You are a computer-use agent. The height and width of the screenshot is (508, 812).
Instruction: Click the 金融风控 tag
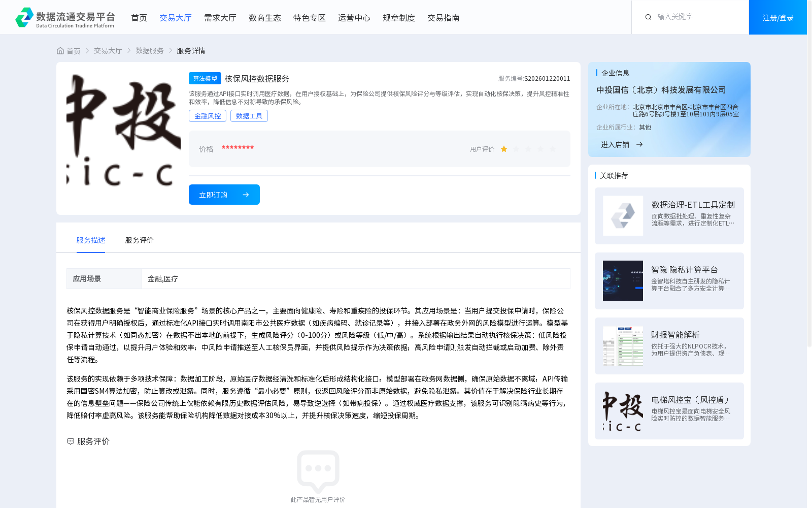tap(208, 116)
